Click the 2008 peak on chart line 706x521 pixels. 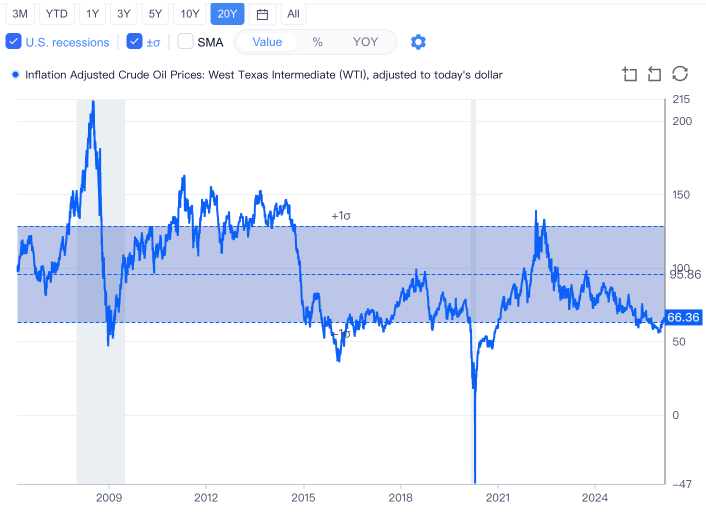tap(93, 103)
